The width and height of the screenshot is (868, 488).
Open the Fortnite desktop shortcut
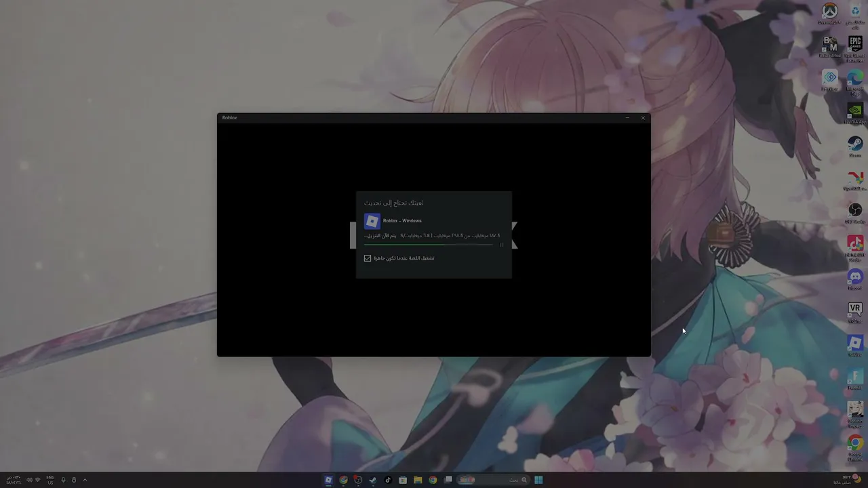click(x=855, y=379)
